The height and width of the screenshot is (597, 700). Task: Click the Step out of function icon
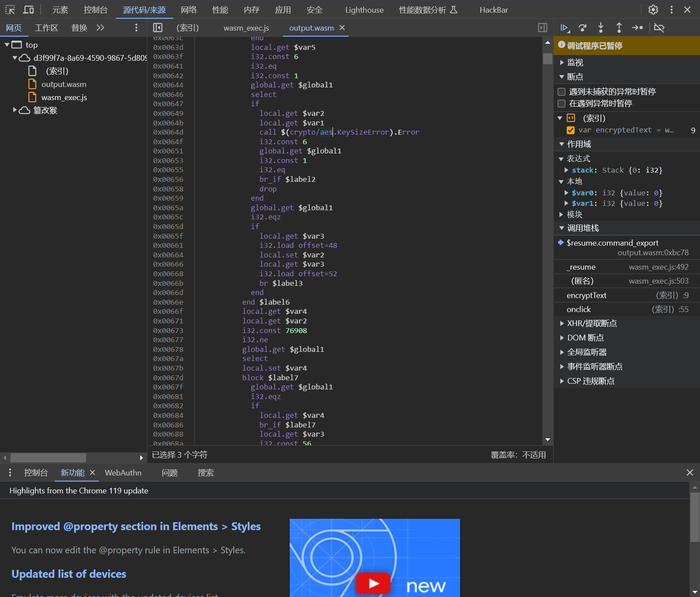point(619,28)
